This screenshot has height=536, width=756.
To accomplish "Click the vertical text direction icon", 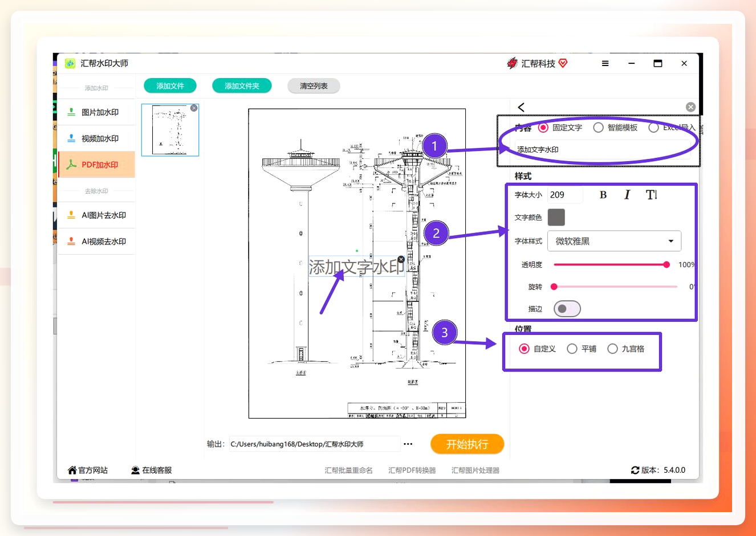I will (652, 195).
